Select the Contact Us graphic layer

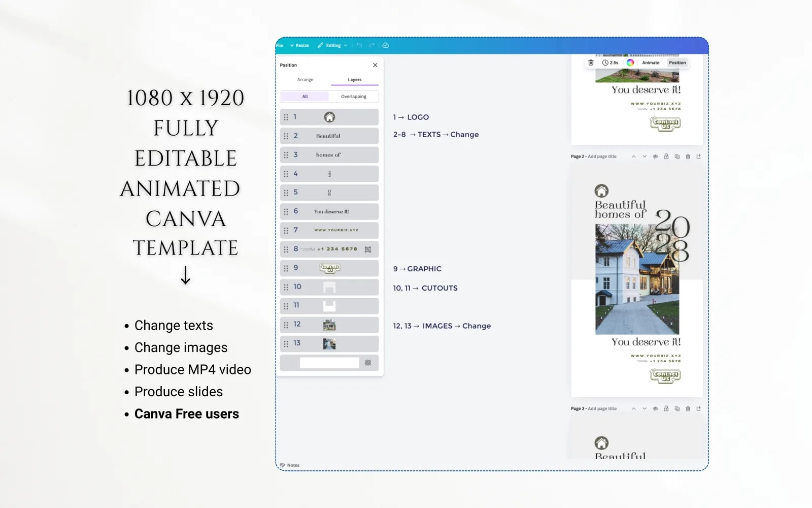pyautogui.click(x=329, y=268)
